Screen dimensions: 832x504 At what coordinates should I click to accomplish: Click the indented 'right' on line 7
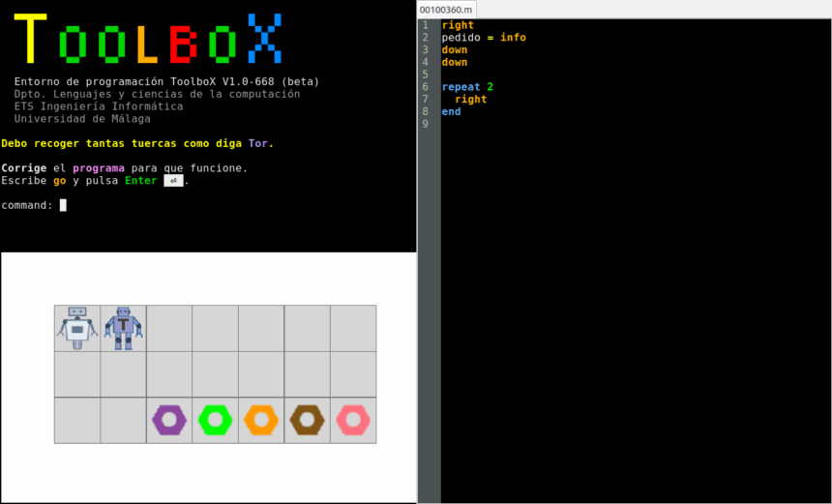(x=470, y=100)
